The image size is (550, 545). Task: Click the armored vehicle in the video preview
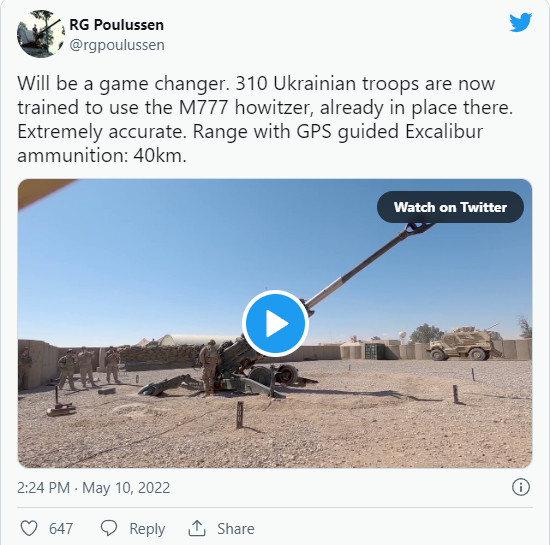[462, 343]
